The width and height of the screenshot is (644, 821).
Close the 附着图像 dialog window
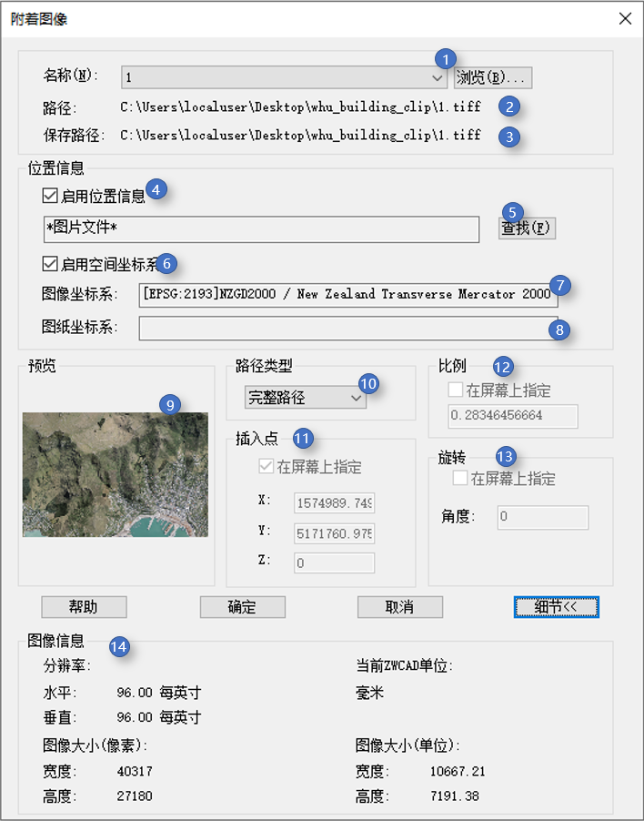624,18
